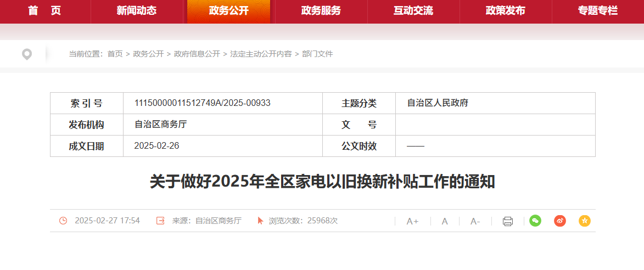
Task: Click the location pin icon
Action: point(27,54)
